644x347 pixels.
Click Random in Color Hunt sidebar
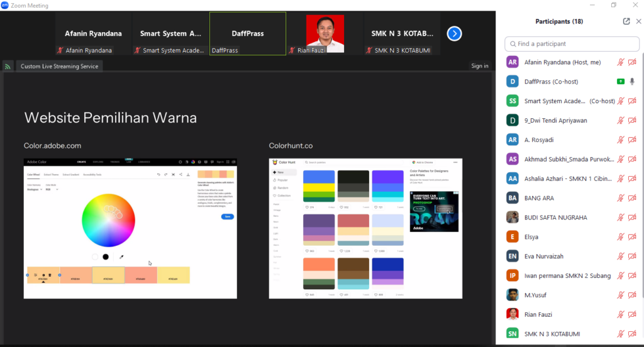coord(282,188)
